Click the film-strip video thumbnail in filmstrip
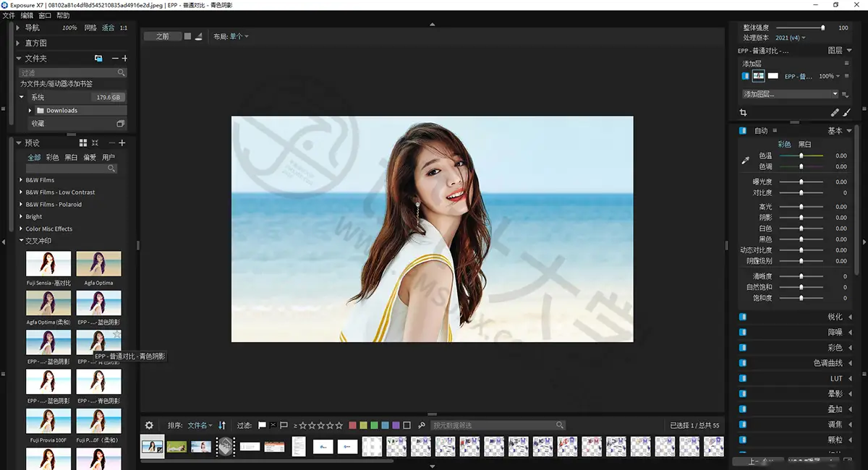The width and height of the screenshot is (868, 470). (x=226, y=447)
